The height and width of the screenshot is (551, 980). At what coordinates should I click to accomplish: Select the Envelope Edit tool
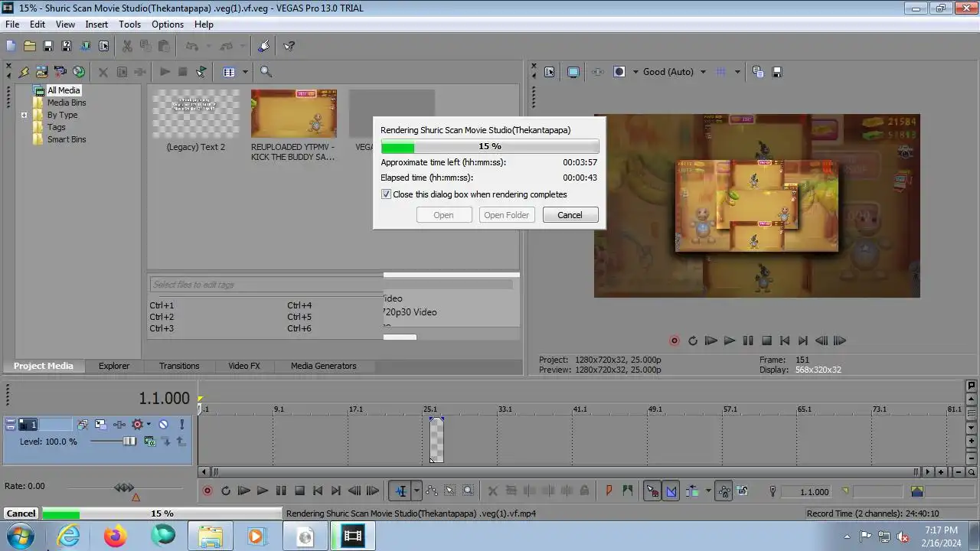(x=432, y=491)
